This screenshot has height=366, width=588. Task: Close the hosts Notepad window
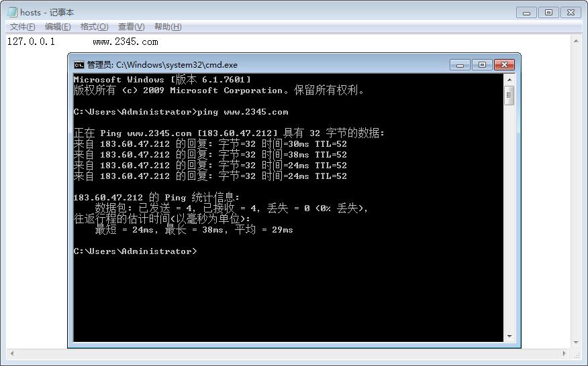click(571, 13)
